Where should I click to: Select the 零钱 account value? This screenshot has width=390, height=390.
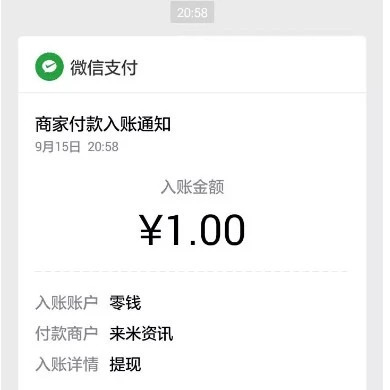pos(125,303)
